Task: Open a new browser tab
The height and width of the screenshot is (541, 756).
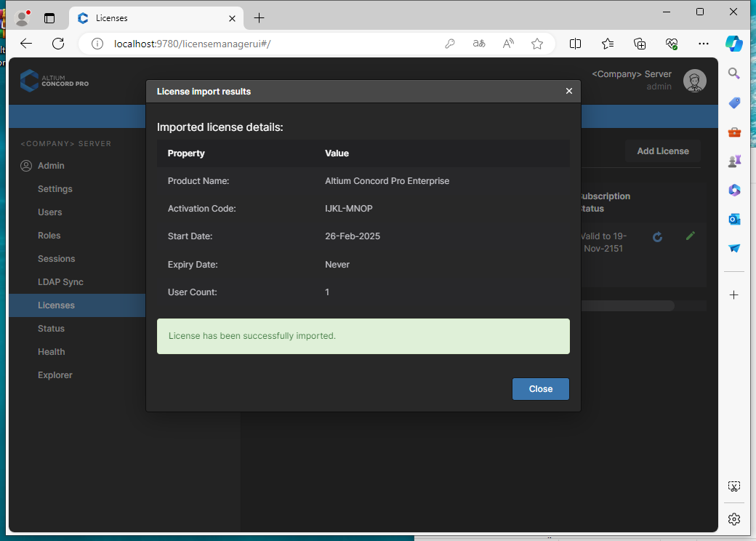Action: point(260,18)
